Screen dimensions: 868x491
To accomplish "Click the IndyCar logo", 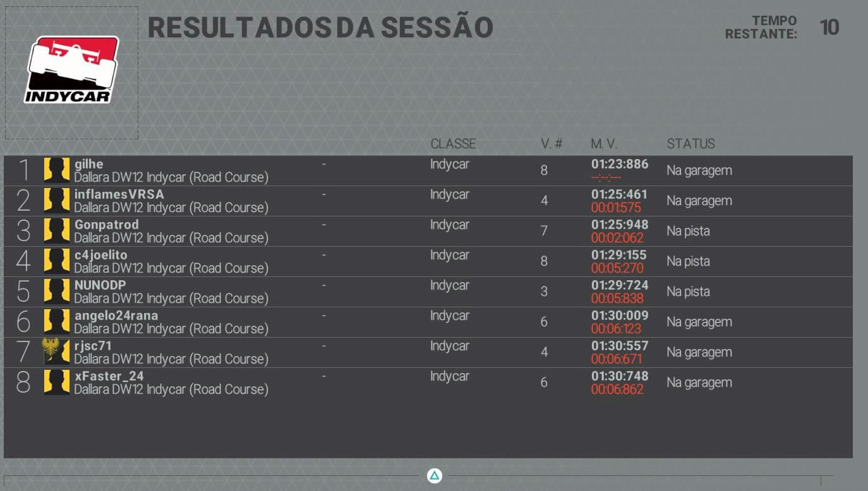I will [x=71, y=69].
